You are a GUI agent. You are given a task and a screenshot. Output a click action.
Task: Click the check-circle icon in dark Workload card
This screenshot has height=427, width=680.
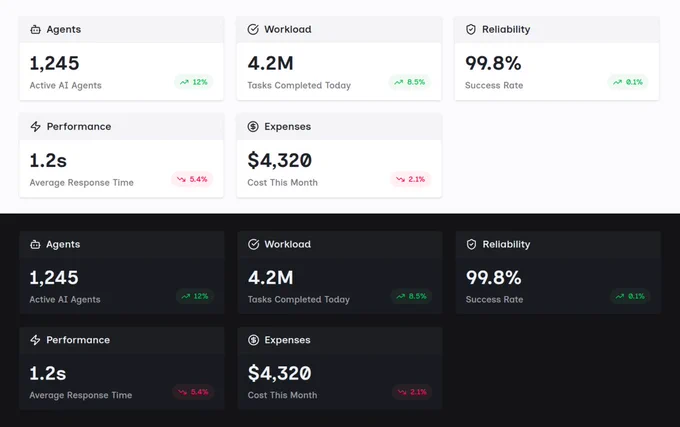tap(254, 244)
